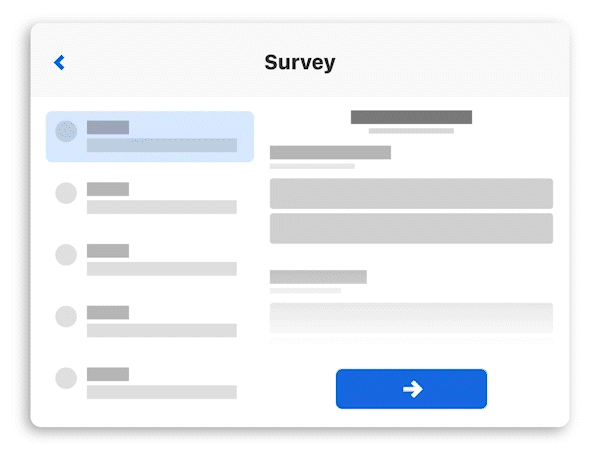The width and height of the screenshot is (600, 450).
Task: Choose the third row's circle indicator
Action: point(66,254)
